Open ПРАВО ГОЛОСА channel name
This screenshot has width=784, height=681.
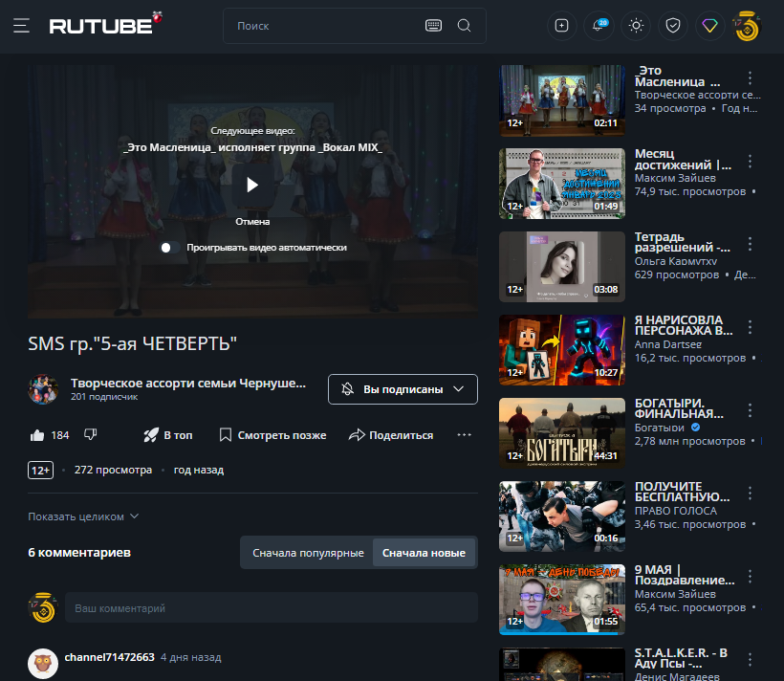[x=676, y=511]
